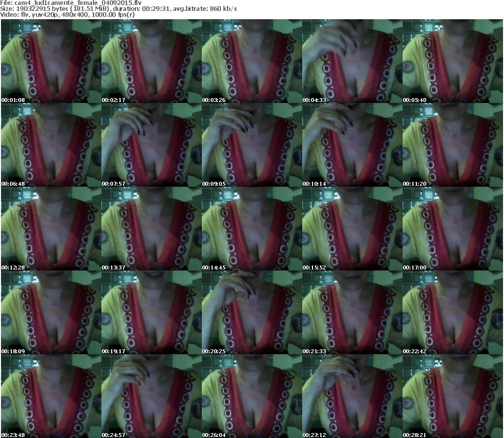Open the frame at 00:02:17
504x438 pixels.
pos(152,61)
